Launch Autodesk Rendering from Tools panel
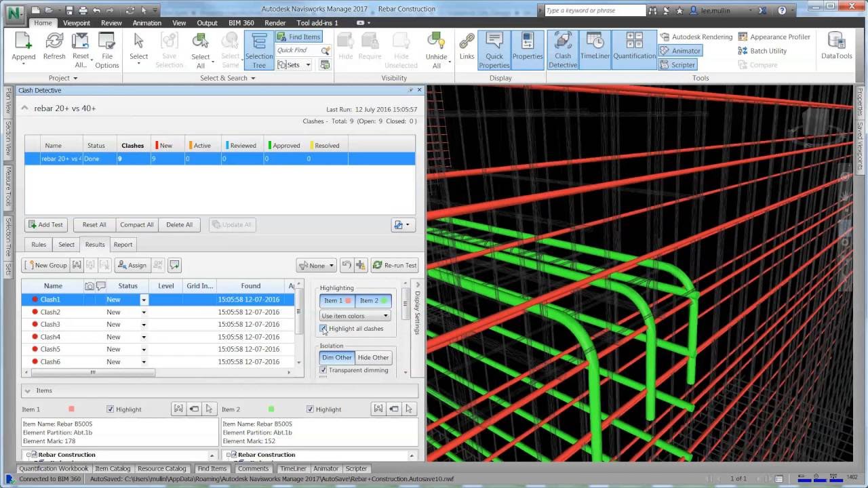This screenshot has width=868, height=488. click(x=696, y=37)
